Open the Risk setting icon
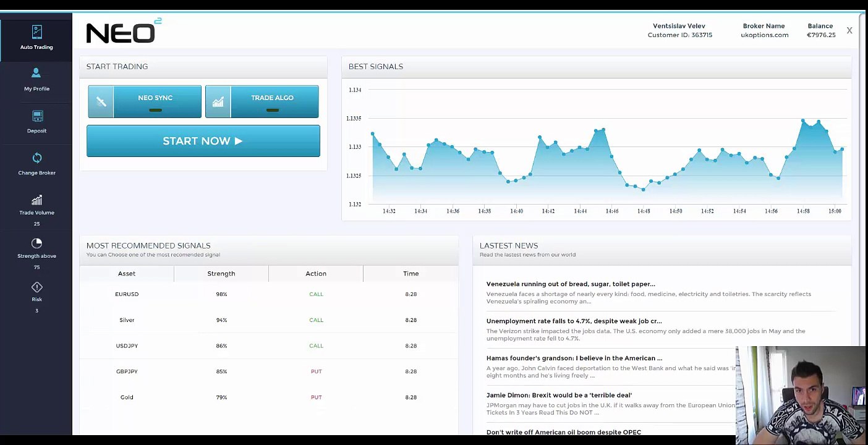The image size is (868, 445). pos(36,287)
